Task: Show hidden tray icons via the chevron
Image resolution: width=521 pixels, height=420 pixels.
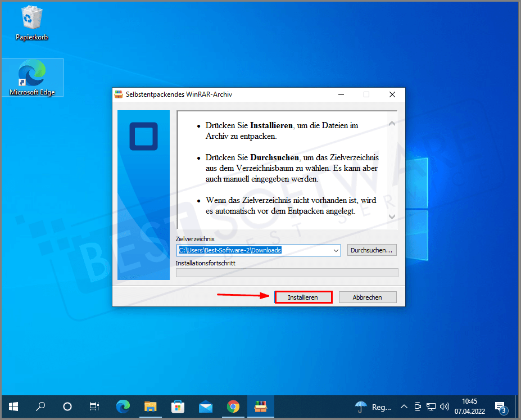Action: (404, 407)
